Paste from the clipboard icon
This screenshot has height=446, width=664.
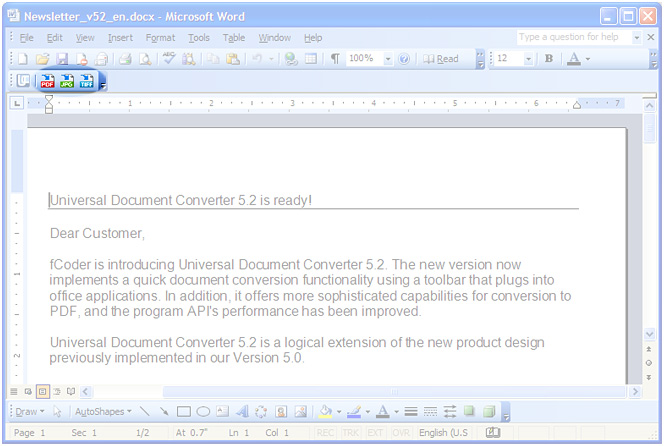(232, 59)
